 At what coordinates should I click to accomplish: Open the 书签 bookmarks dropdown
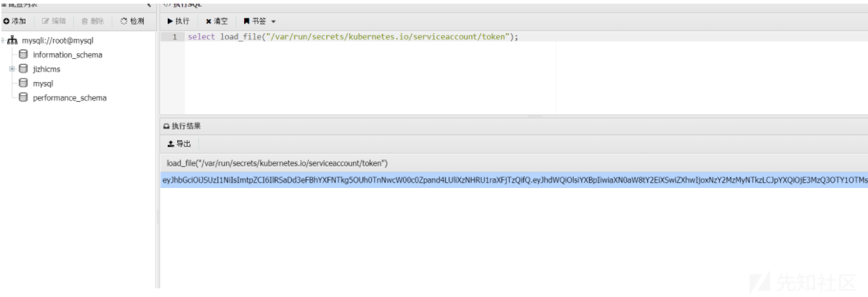(x=259, y=21)
